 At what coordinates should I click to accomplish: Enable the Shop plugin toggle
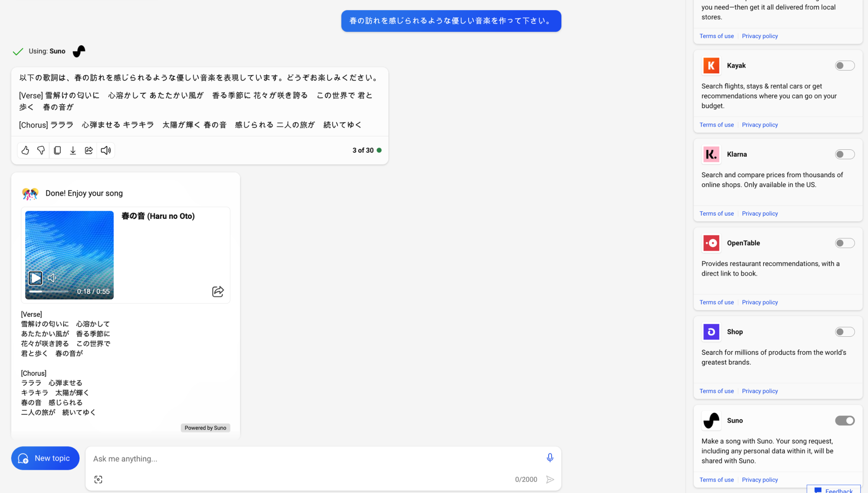coord(845,332)
